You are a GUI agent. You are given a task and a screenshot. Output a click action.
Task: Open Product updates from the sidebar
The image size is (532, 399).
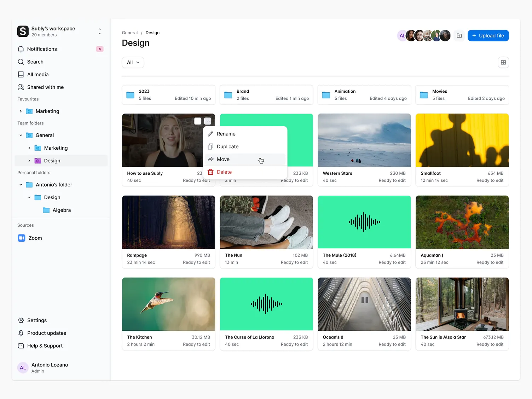point(21,333)
